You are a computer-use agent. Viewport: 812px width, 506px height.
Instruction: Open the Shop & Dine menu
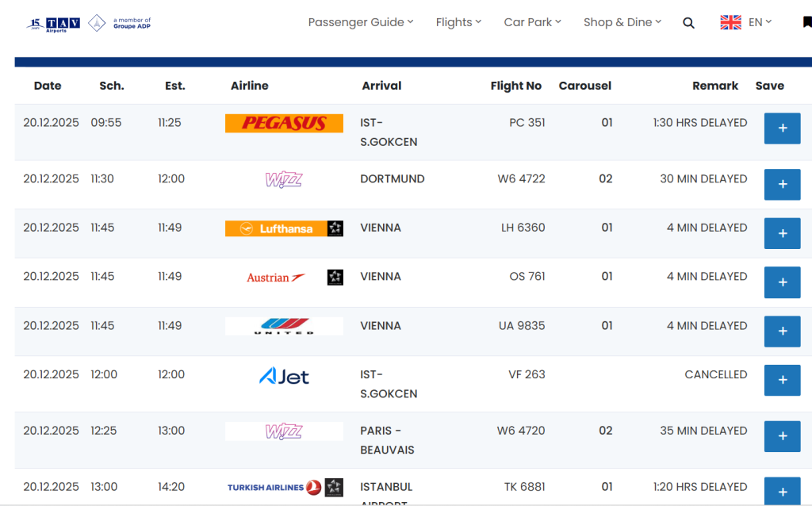pyautogui.click(x=622, y=22)
